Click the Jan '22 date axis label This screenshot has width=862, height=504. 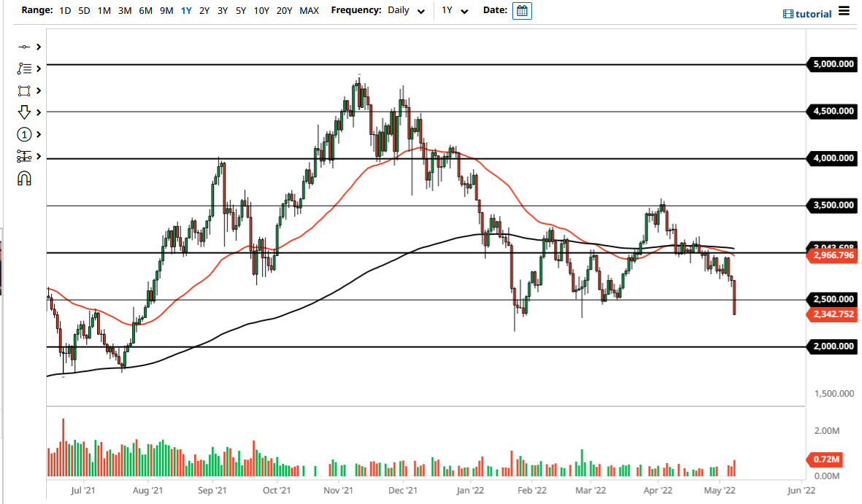pyautogui.click(x=470, y=490)
